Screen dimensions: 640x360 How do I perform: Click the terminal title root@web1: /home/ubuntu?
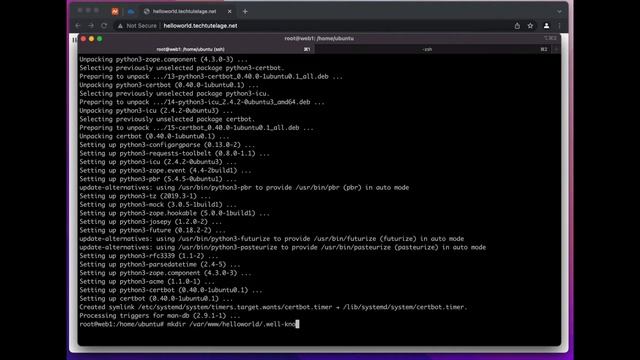coord(319,38)
